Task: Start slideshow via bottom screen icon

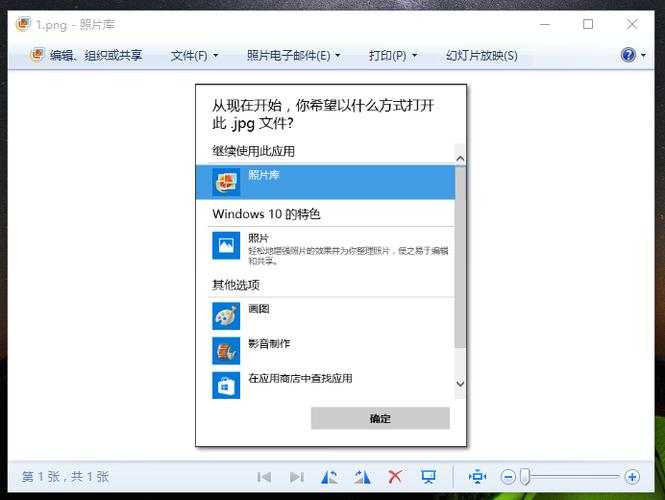Action: [428, 477]
